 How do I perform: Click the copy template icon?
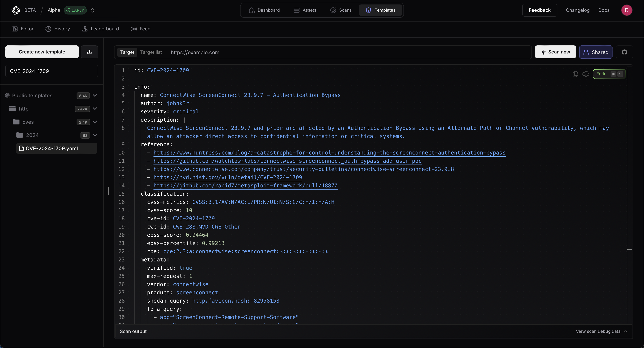(x=575, y=74)
